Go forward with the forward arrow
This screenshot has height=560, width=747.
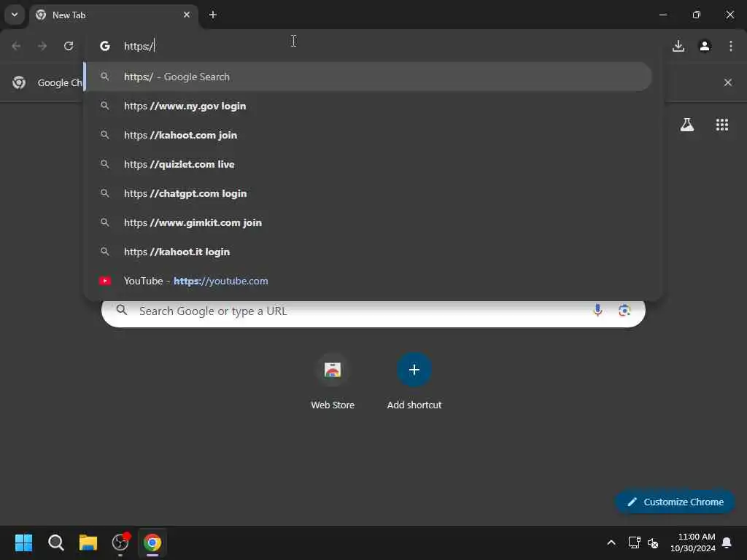(42, 46)
